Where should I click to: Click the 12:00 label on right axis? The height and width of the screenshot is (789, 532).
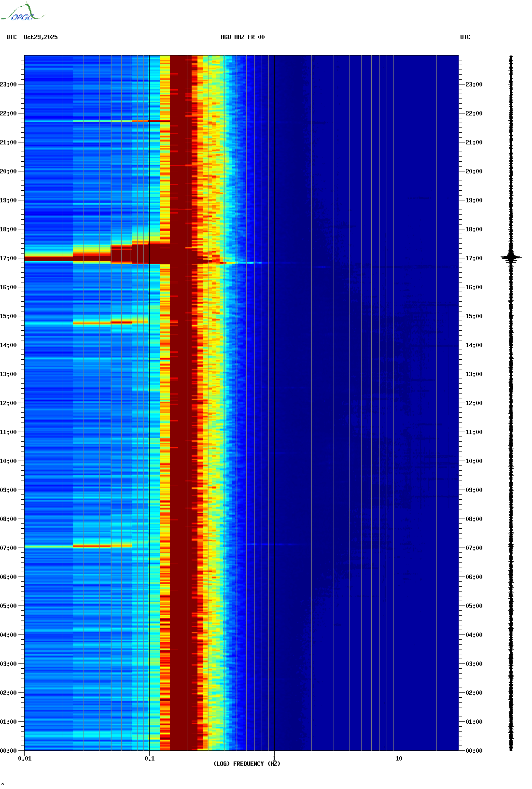point(474,403)
